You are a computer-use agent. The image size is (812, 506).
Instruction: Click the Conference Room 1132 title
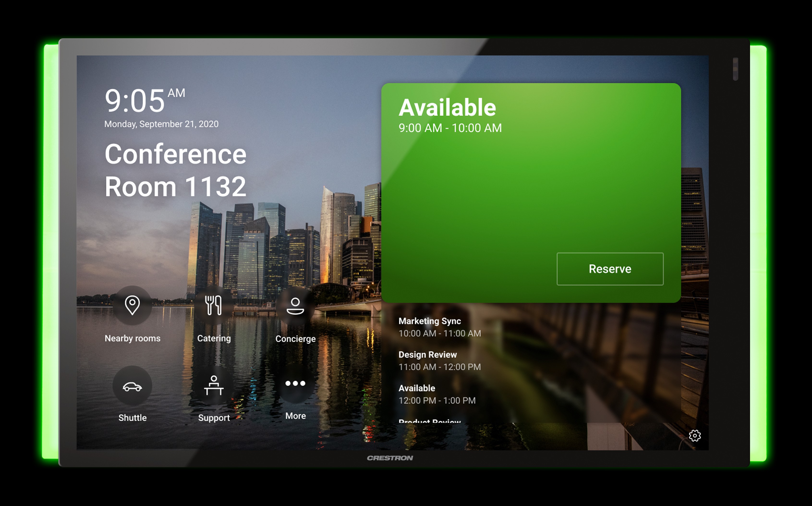175,170
